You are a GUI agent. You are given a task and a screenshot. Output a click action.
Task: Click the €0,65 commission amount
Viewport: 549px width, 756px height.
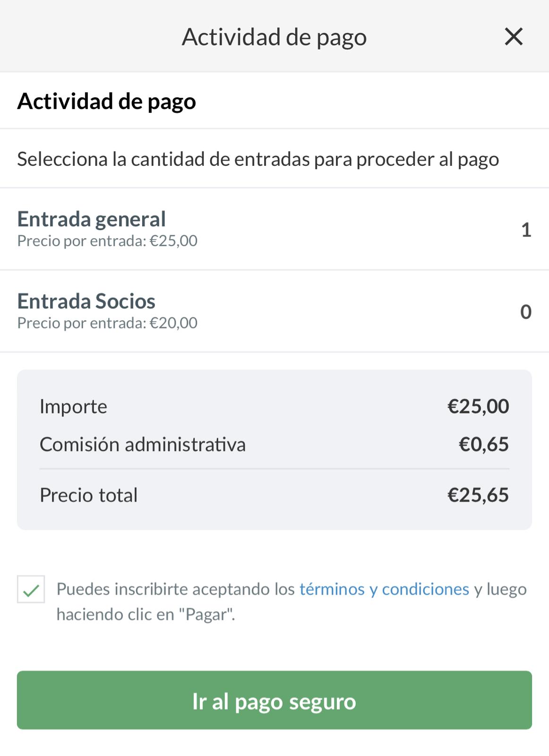tap(484, 445)
